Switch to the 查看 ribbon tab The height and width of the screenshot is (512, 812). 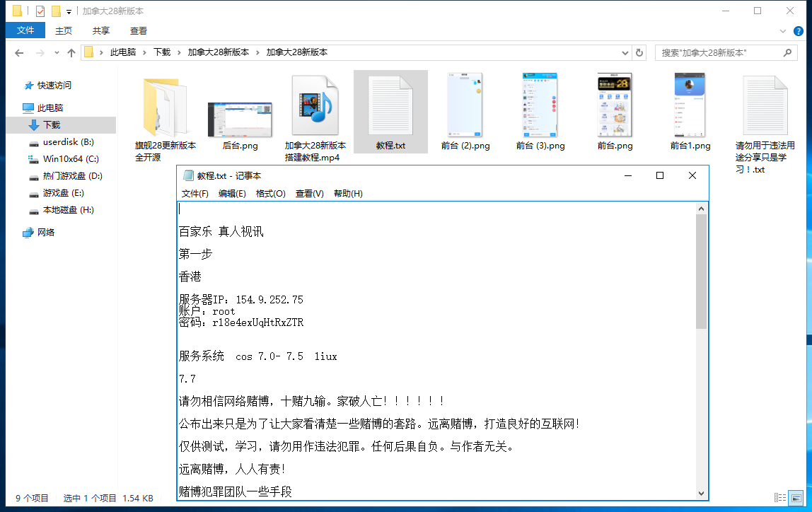[x=139, y=30]
